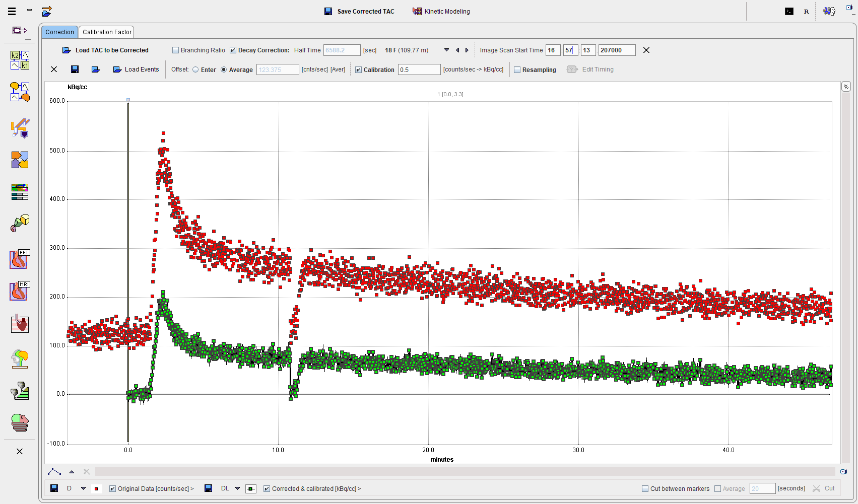Open the console terminal icon
The width and height of the screenshot is (858, 504).
click(x=789, y=11)
